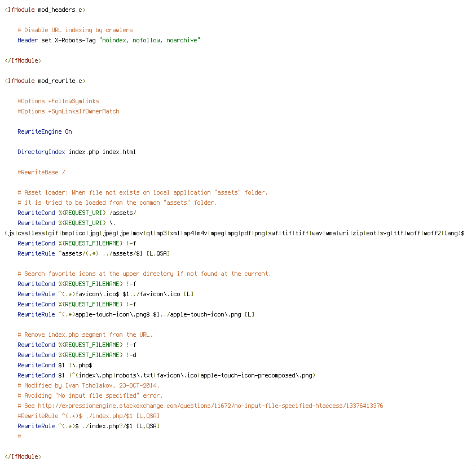Click the long file extension list line
476x466 pixels.
[x=235, y=233]
